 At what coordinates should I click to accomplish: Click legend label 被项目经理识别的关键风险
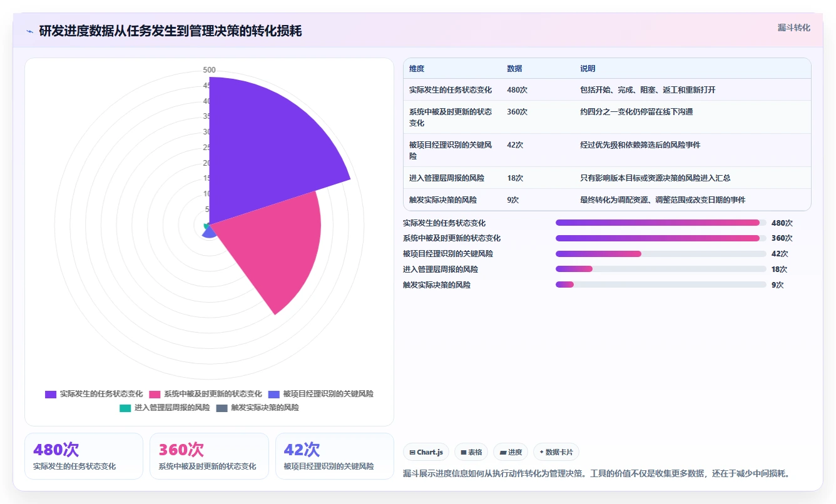coord(328,394)
